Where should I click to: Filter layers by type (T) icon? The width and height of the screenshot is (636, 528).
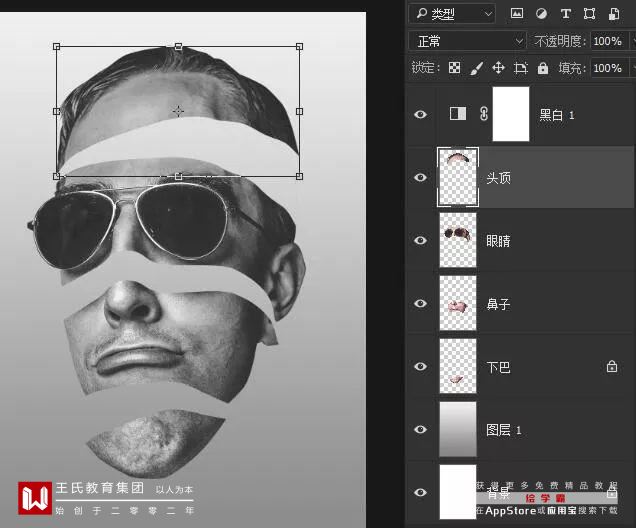pos(566,14)
